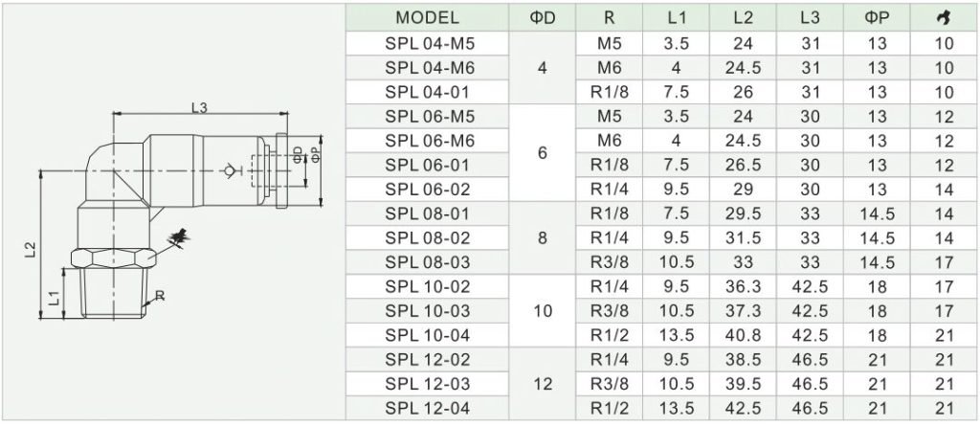Click the ΦD column header
Image resolution: width=980 pixels, height=426 pixels.
[x=542, y=18]
